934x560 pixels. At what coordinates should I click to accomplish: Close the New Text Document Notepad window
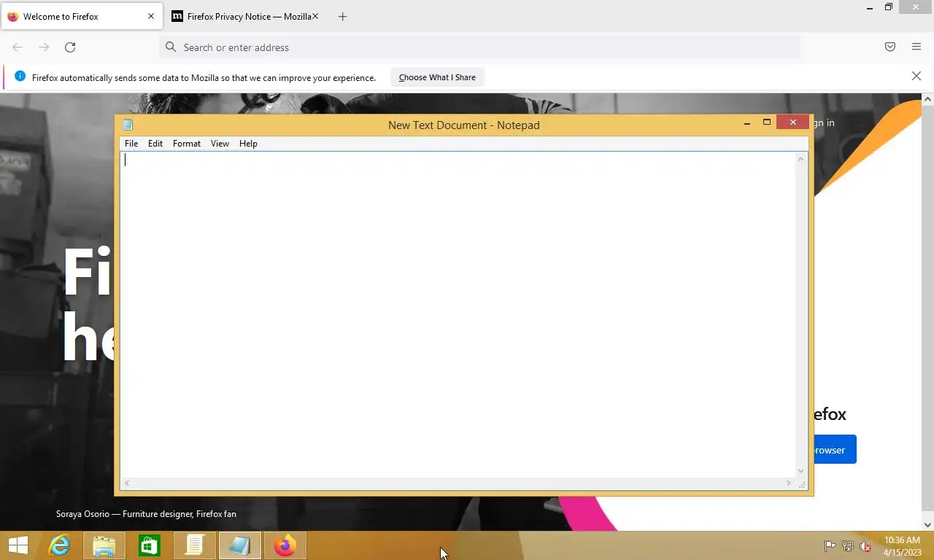pos(793,122)
